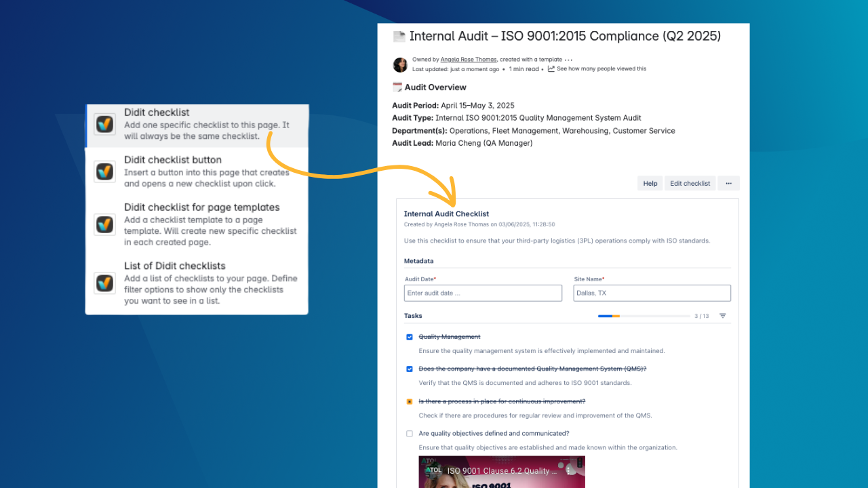Viewport: 868px width, 488px height.
Task: Click the task completion progress bar
Action: 643,316
